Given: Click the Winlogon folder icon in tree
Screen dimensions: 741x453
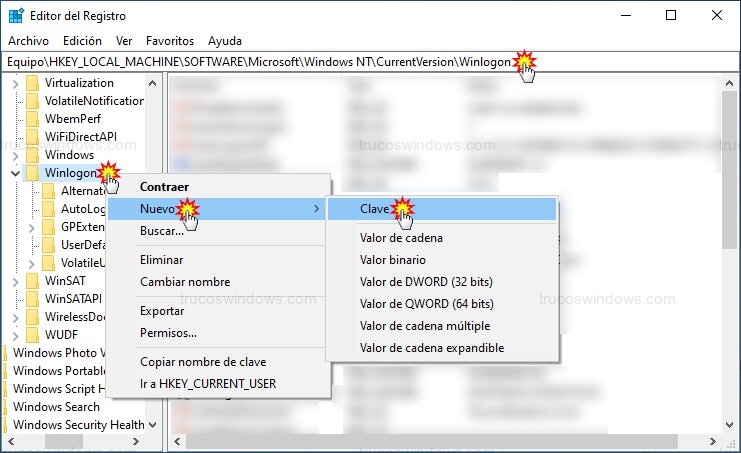Looking at the screenshot, I should (33, 173).
